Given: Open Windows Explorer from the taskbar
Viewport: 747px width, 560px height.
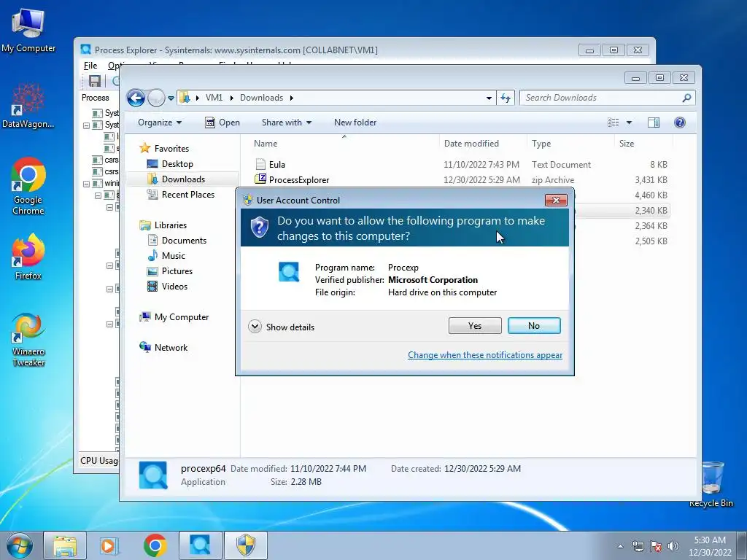Looking at the screenshot, I should pos(65,545).
